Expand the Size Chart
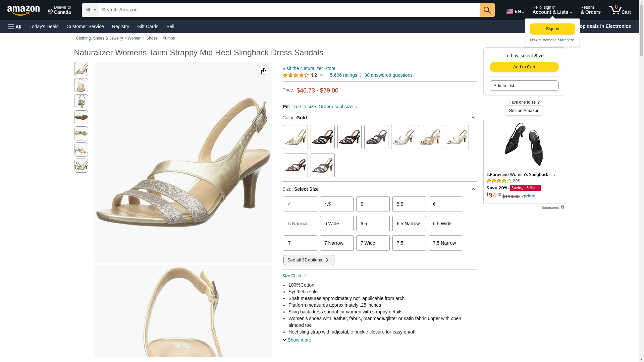The width and height of the screenshot is (644, 362). pos(294,276)
